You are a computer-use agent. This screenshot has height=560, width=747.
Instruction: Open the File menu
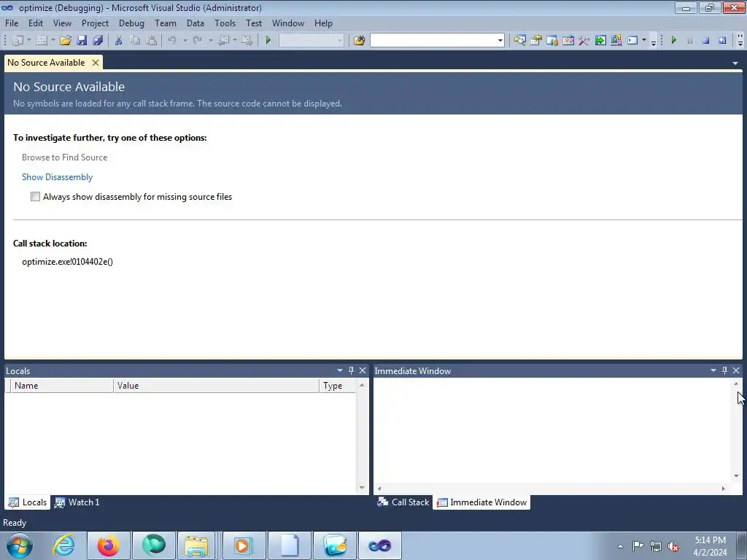click(x=12, y=23)
